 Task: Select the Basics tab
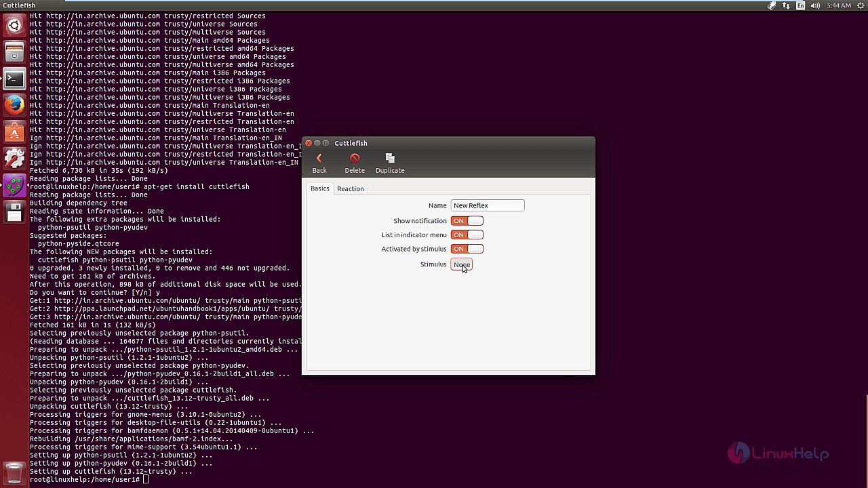pyautogui.click(x=320, y=188)
